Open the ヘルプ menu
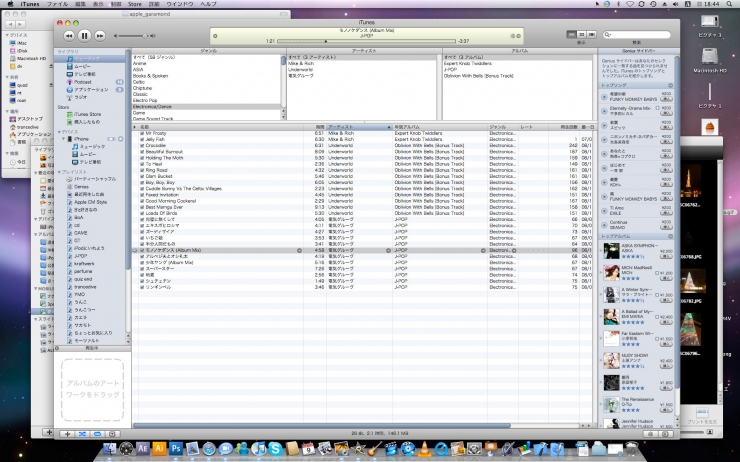Image resolution: width=740 pixels, height=462 pixels. [209, 4]
